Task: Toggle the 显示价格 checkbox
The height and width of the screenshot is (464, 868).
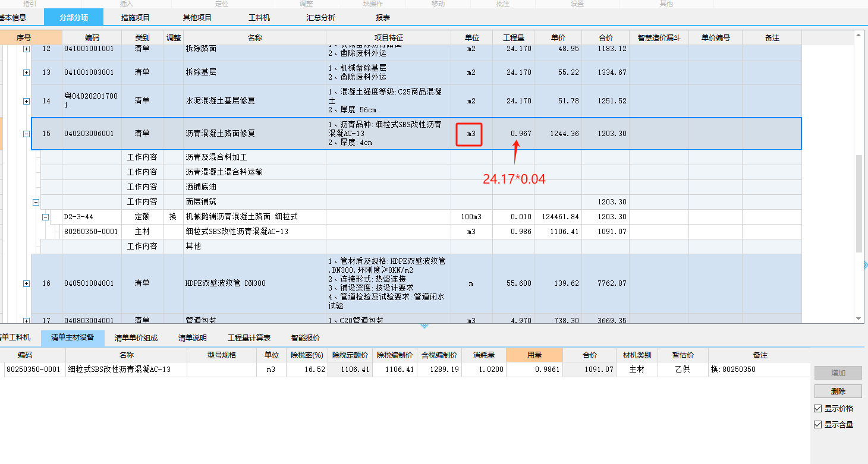Action: coord(818,409)
